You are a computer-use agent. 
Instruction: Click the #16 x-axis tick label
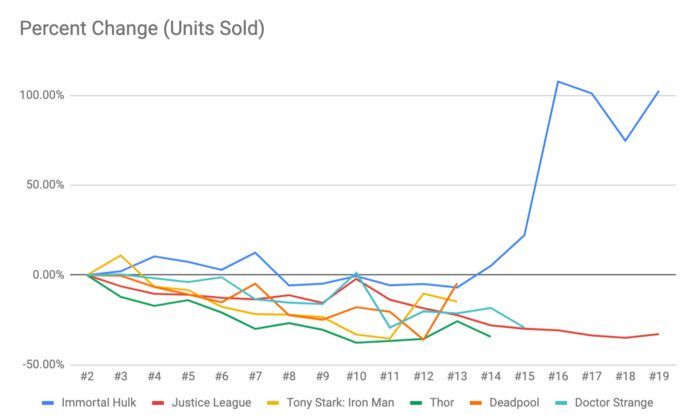tap(557, 376)
